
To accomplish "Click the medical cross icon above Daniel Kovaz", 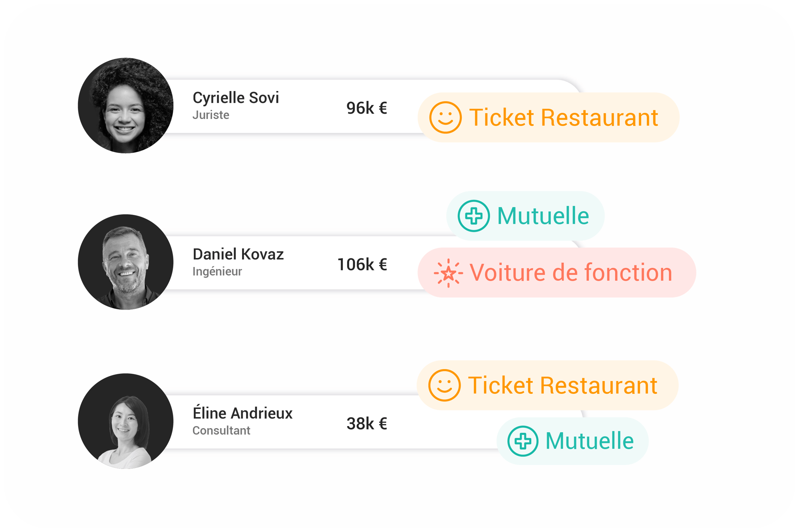I will click(x=473, y=216).
